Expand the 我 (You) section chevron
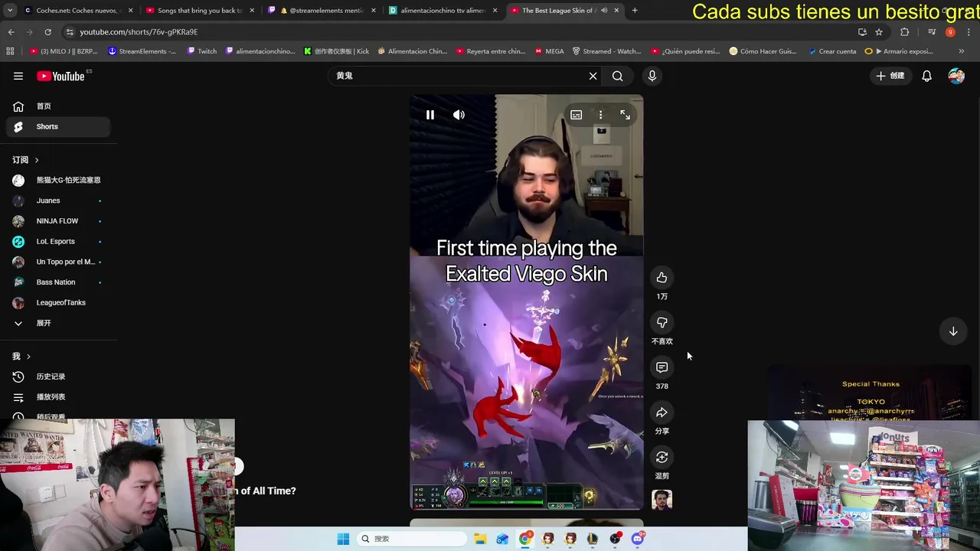The image size is (980, 551). point(28,357)
